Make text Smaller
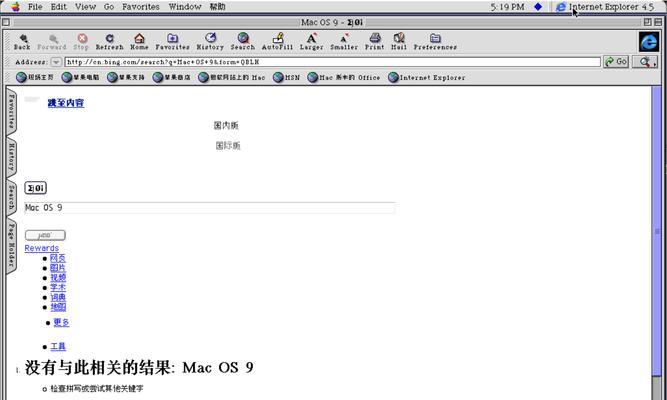 tap(344, 42)
